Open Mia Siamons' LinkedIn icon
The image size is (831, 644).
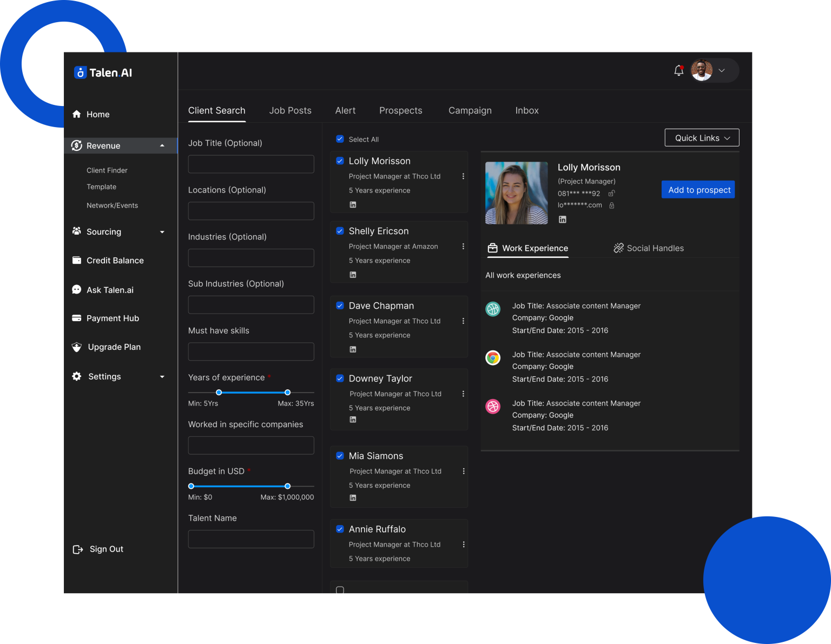[353, 498]
